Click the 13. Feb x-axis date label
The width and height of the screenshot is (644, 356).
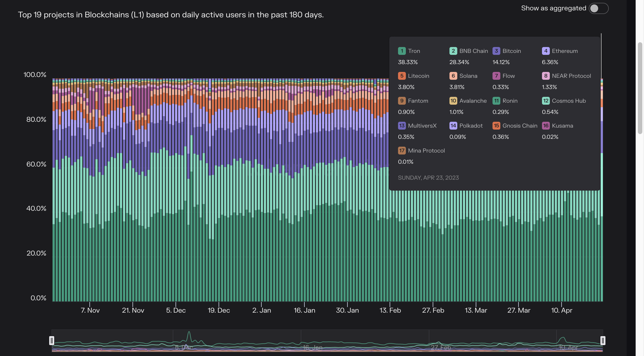click(390, 310)
